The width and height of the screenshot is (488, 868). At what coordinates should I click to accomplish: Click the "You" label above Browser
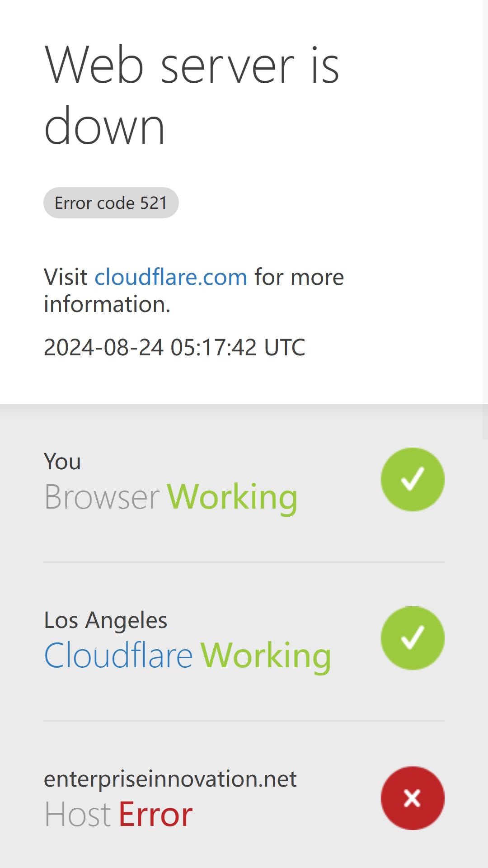click(x=62, y=462)
